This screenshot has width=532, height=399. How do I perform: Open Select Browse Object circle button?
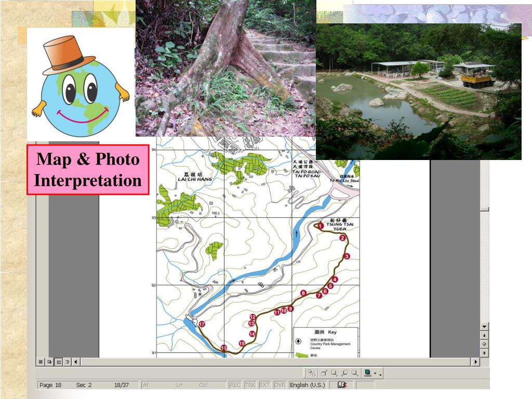pos(484,344)
